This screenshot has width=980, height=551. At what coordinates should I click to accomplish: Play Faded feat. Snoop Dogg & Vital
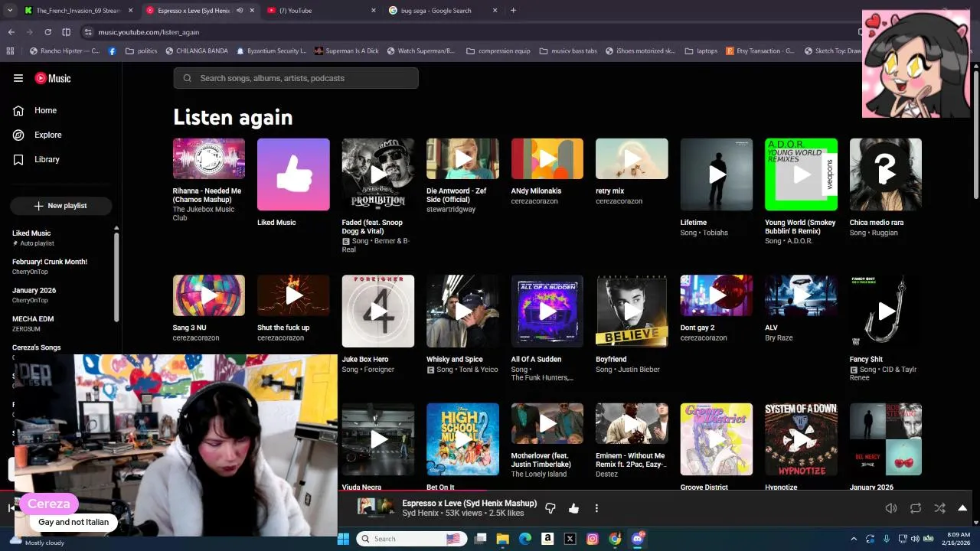378,174
